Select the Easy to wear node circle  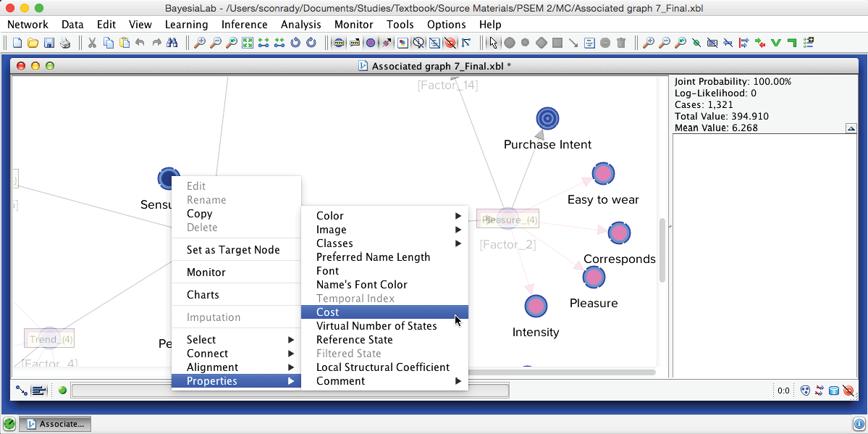pos(603,174)
